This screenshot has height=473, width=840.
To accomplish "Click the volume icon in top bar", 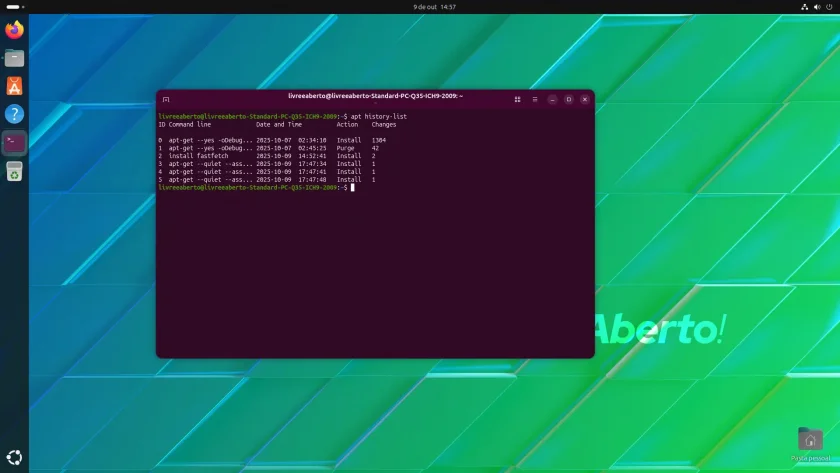I will [817, 7].
